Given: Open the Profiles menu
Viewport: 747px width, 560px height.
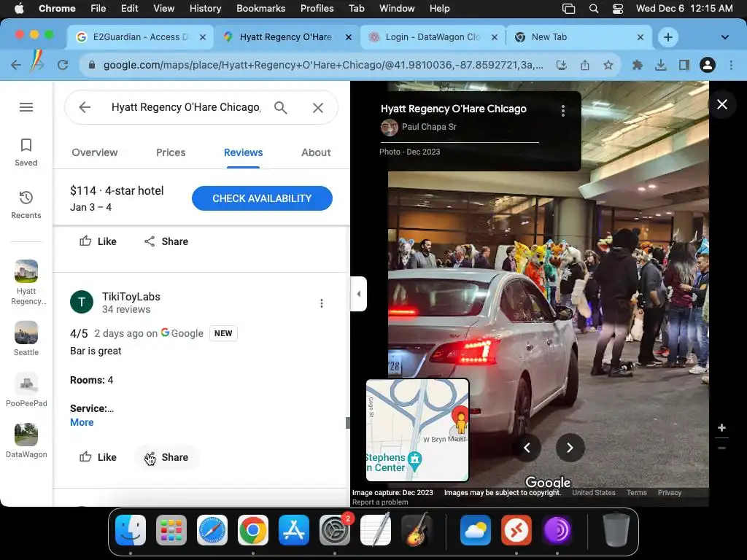Looking at the screenshot, I should coord(317,8).
